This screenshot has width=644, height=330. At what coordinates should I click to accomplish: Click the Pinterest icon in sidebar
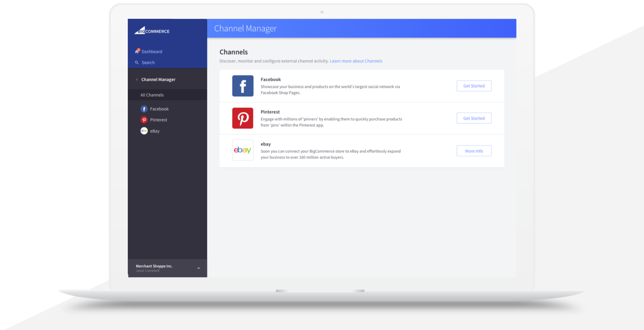coord(144,120)
